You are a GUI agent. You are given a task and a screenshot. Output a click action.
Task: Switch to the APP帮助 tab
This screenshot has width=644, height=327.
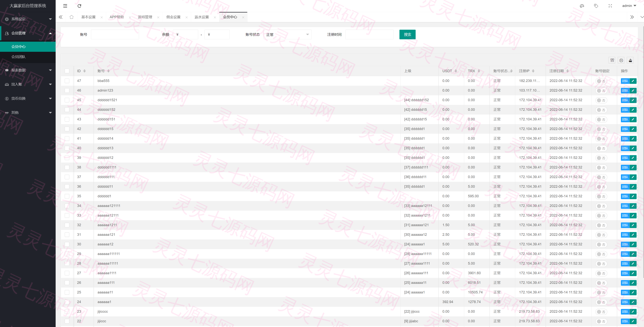(117, 17)
